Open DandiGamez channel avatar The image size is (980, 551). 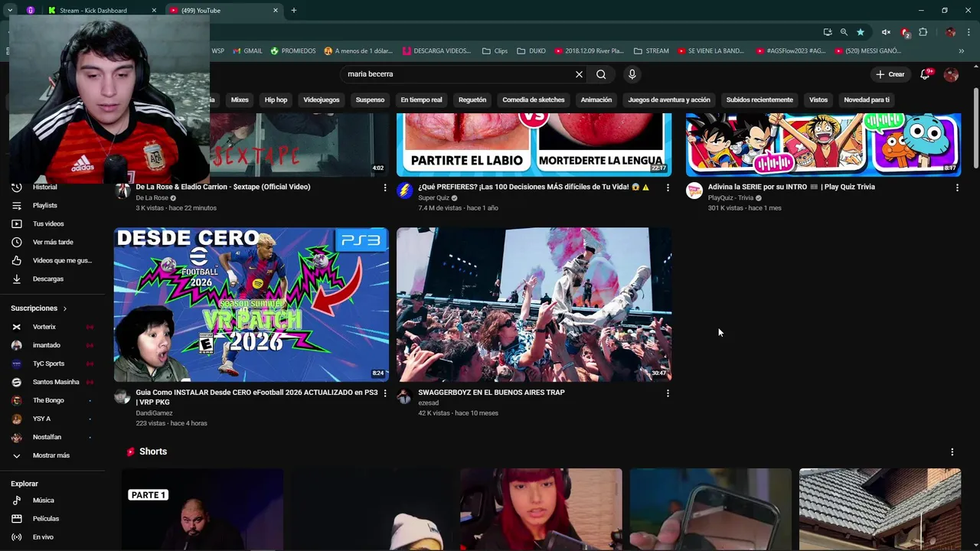pos(122,396)
